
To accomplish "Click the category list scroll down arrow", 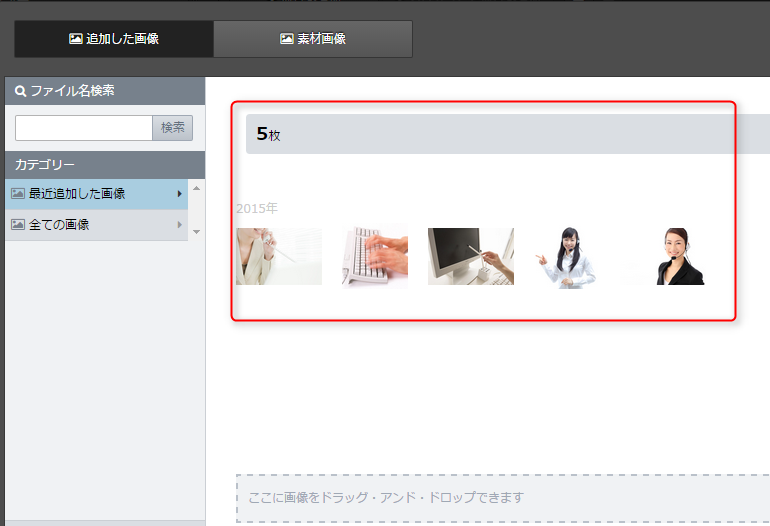I will pos(197,232).
